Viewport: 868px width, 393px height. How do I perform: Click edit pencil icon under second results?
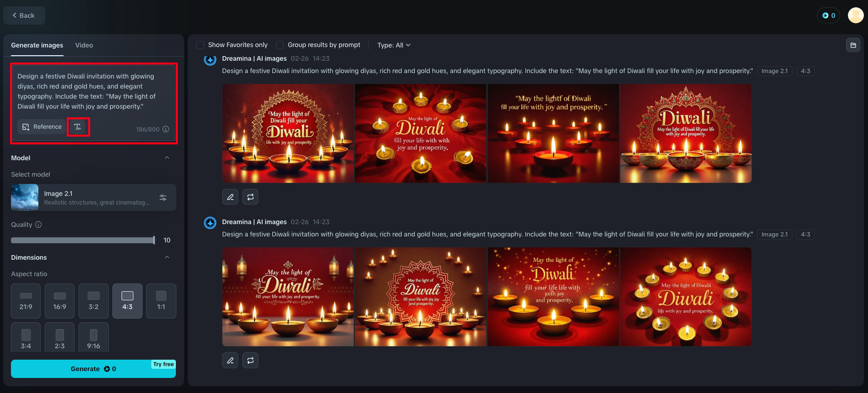coord(230,361)
